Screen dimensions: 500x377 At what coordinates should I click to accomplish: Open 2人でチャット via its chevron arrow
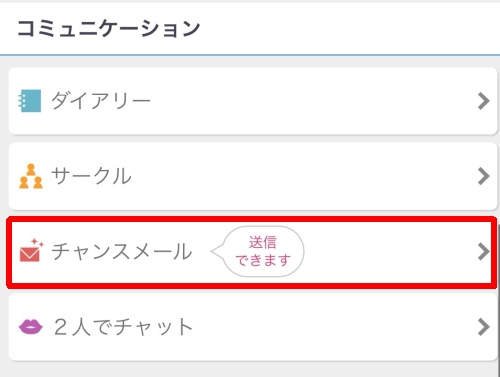pyautogui.click(x=483, y=327)
